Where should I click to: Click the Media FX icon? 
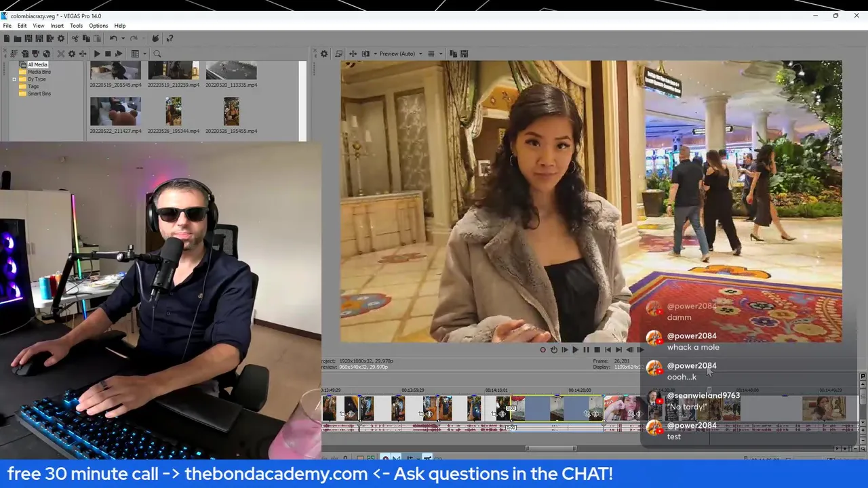click(83, 54)
